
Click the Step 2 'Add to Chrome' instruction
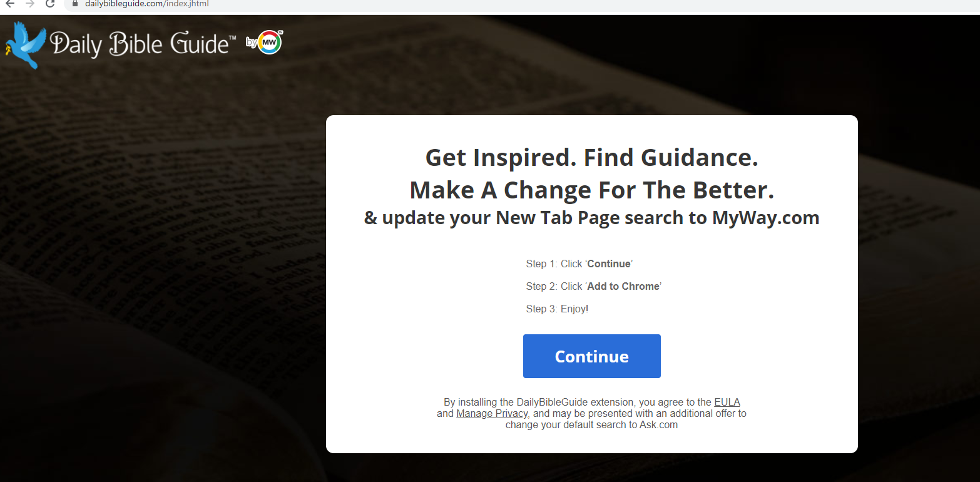tap(593, 287)
